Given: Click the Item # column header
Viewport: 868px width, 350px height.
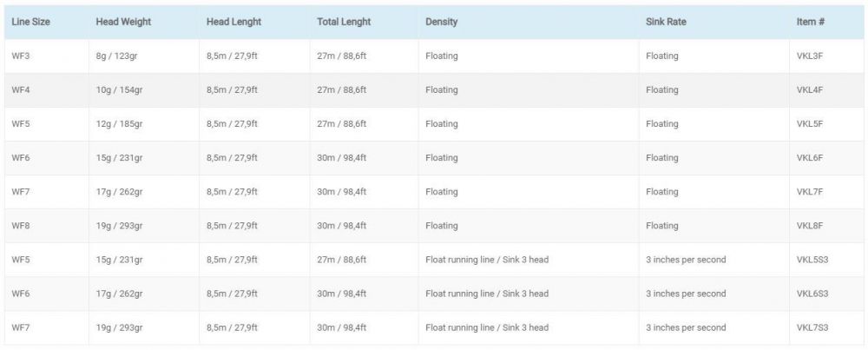Looking at the screenshot, I should click(812, 22).
